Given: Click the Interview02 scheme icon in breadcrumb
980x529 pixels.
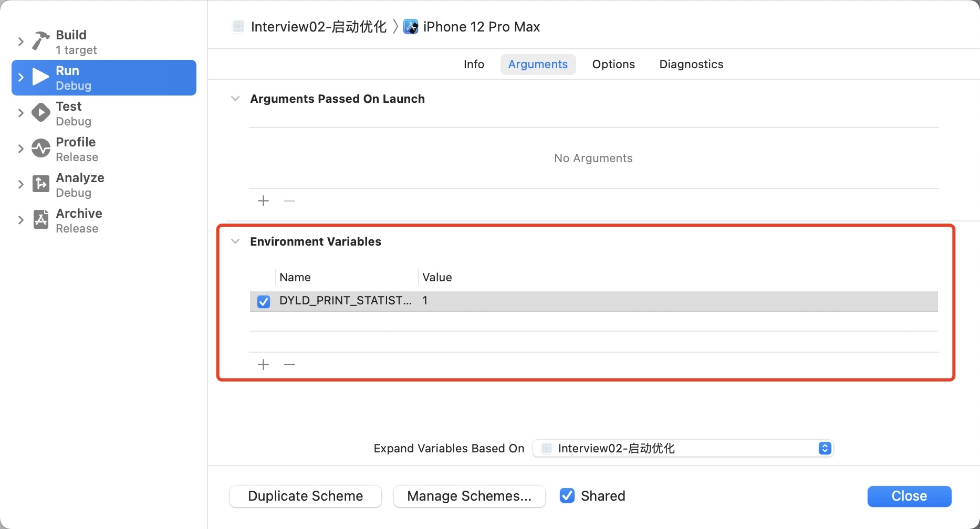Looking at the screenshot, I should (238, 27).
